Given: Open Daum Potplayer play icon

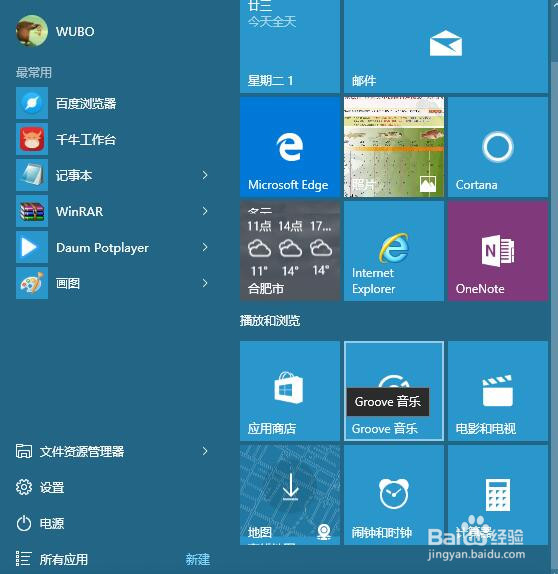Looking at the screenshot, I should [x=32, y=247].
